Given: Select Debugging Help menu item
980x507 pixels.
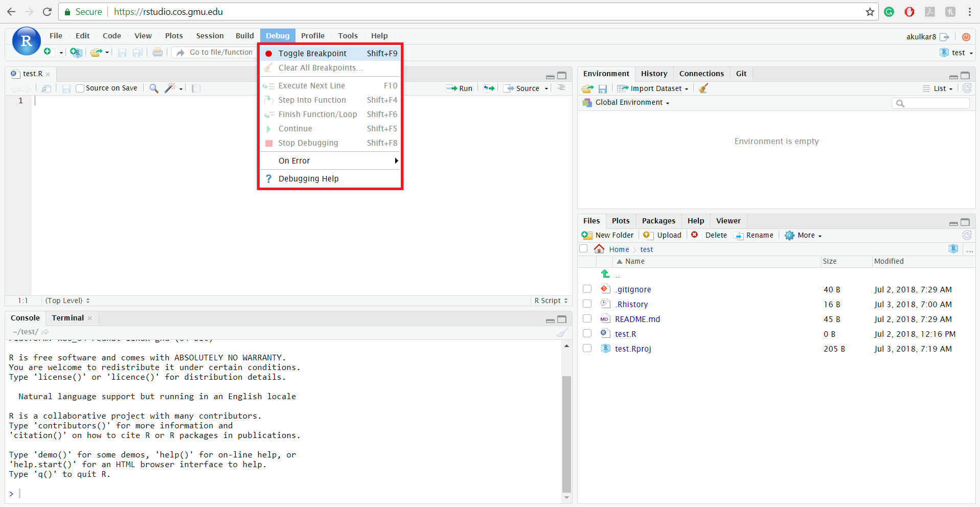Looking at the screenshot, I should pyautogui.click(x=330, y=178).
